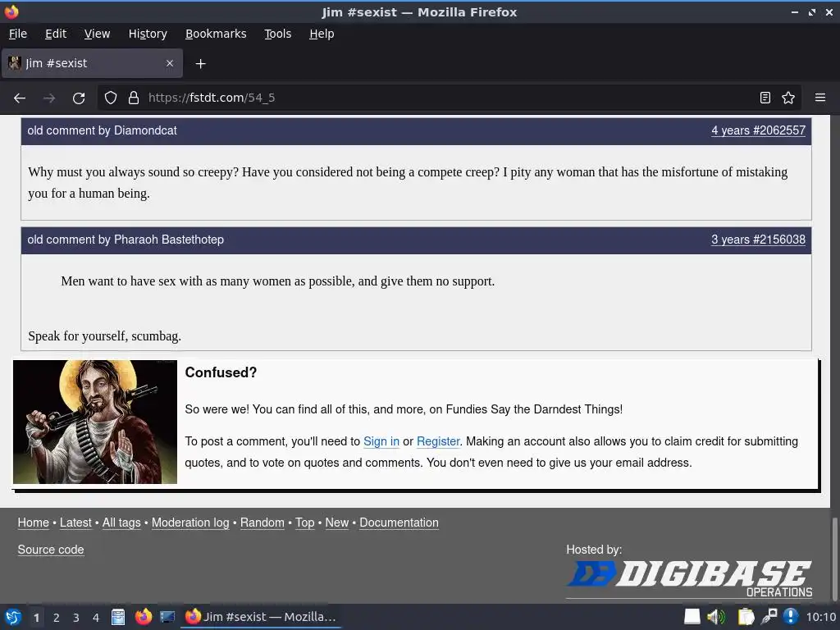This screenshot has height=630, width=840.
Task: Click the 'Confused?' heading
Action: point(221,372)
